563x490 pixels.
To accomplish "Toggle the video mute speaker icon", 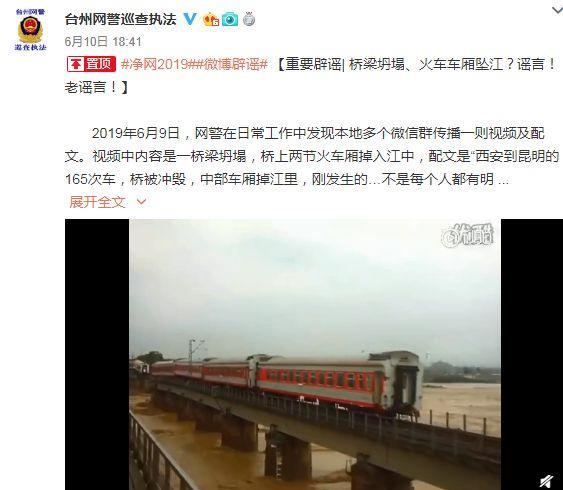I will (546, 481).
